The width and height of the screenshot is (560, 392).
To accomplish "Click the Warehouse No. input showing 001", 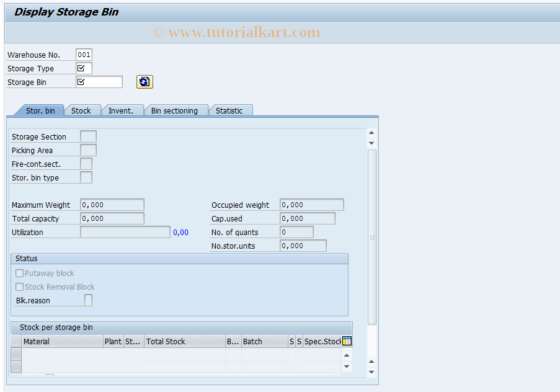I will (x=84, y=55).
